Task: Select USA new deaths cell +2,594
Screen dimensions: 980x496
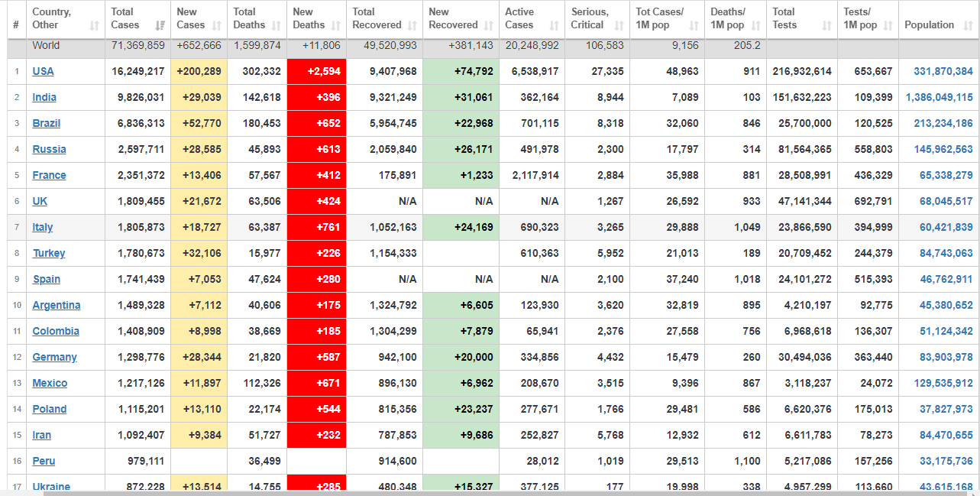Action: click(x=316, y=71)
